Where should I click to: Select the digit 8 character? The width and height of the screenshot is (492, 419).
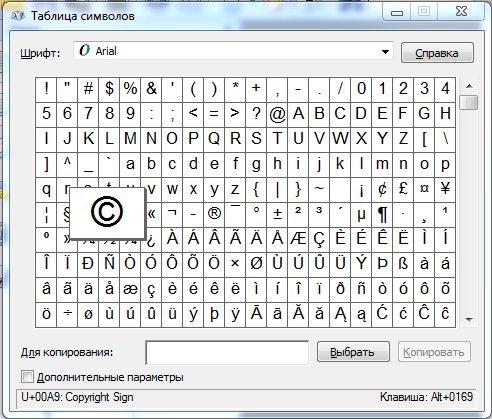(109, 114)
